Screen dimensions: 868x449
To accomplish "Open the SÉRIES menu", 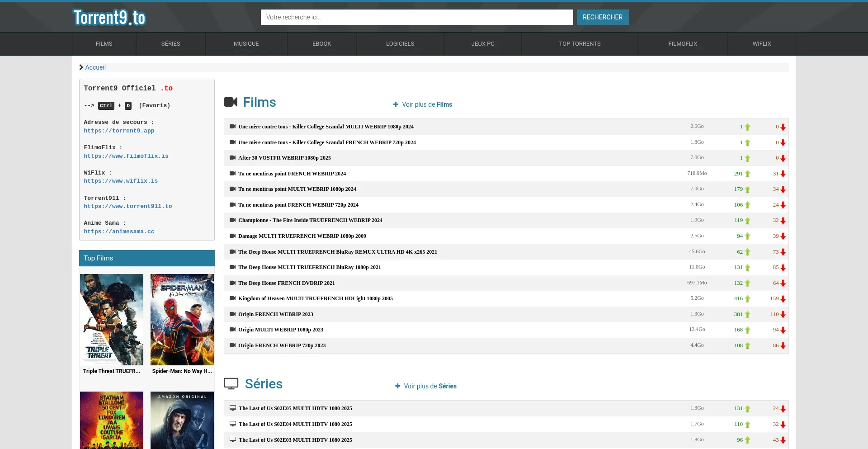I will tap(170, 44).
